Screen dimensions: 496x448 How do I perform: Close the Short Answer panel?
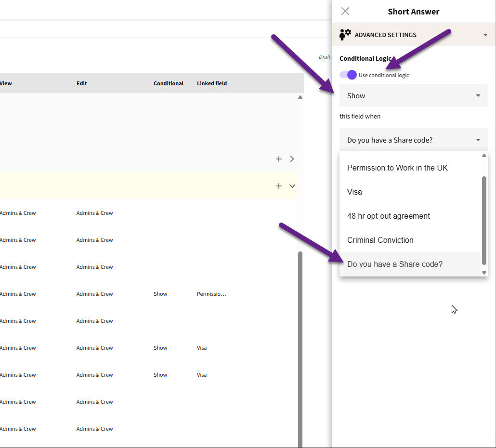point(345,12)
